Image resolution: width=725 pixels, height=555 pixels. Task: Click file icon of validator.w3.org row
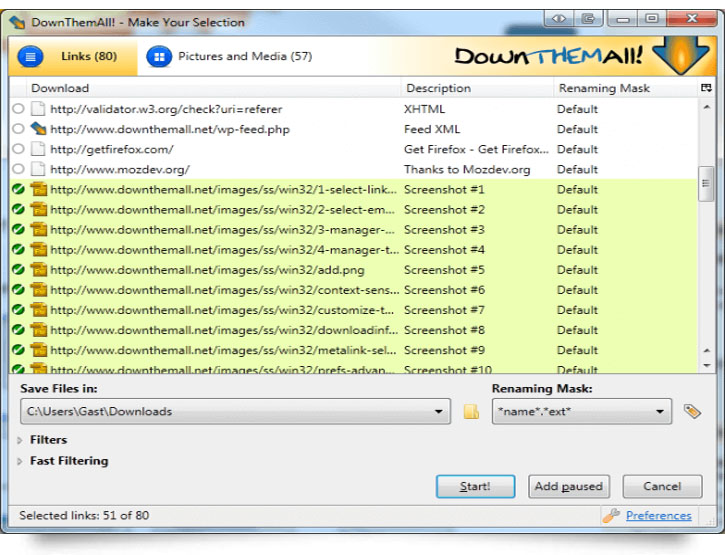tap(38, 109)
